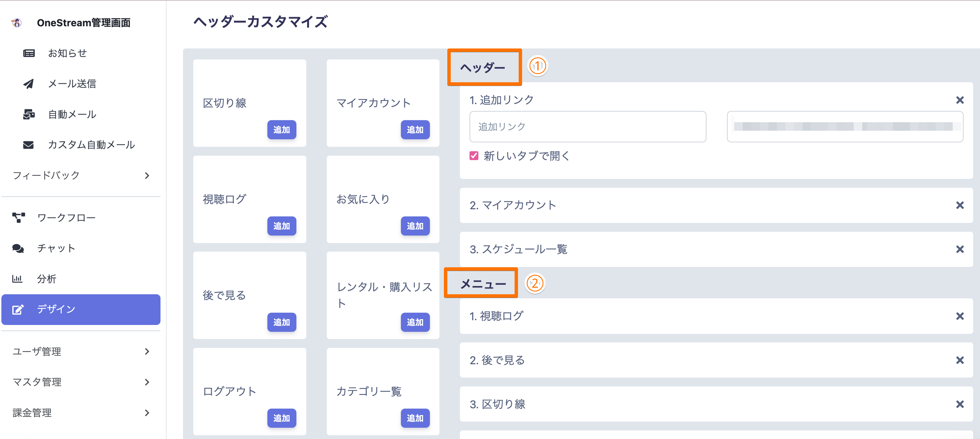
Task: Expand the フィードバック sidebar section
Action: [x=147, y=175]
